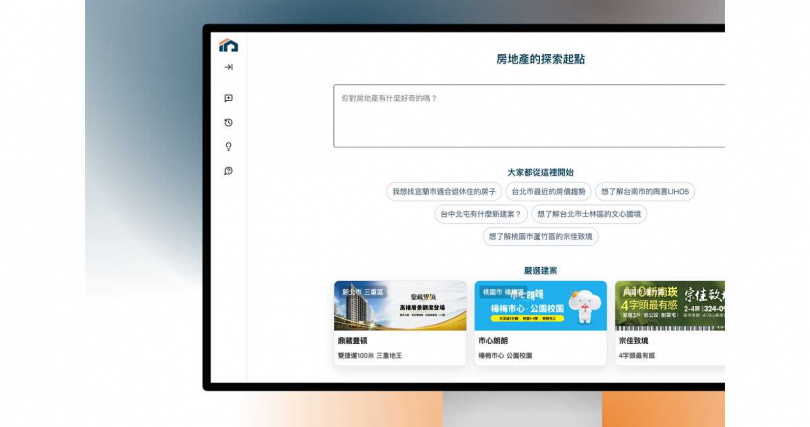The width and height of the screenshot is (810, 427).
Task: Open the 宗佳致境 green banner image
Action: pos(670,306)
